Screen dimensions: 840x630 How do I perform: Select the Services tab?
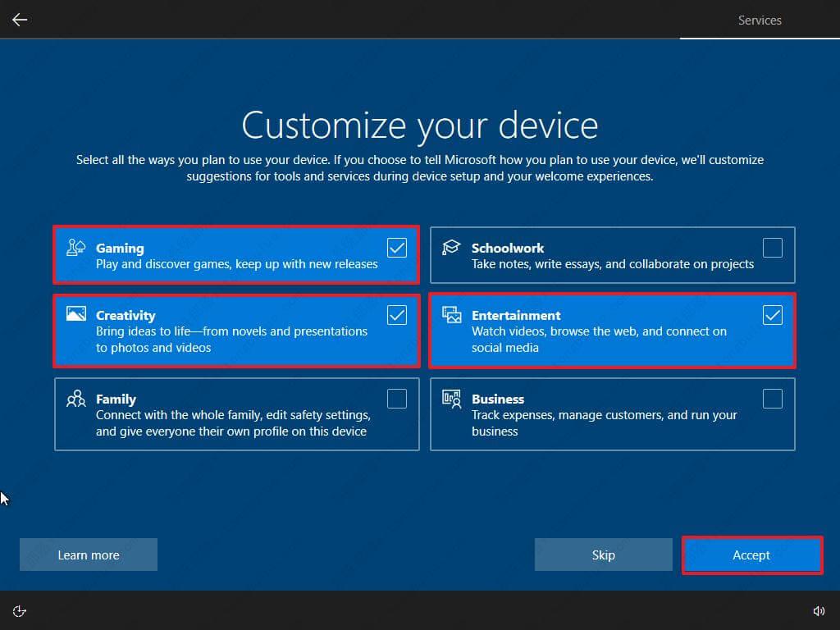coord(759,20)
